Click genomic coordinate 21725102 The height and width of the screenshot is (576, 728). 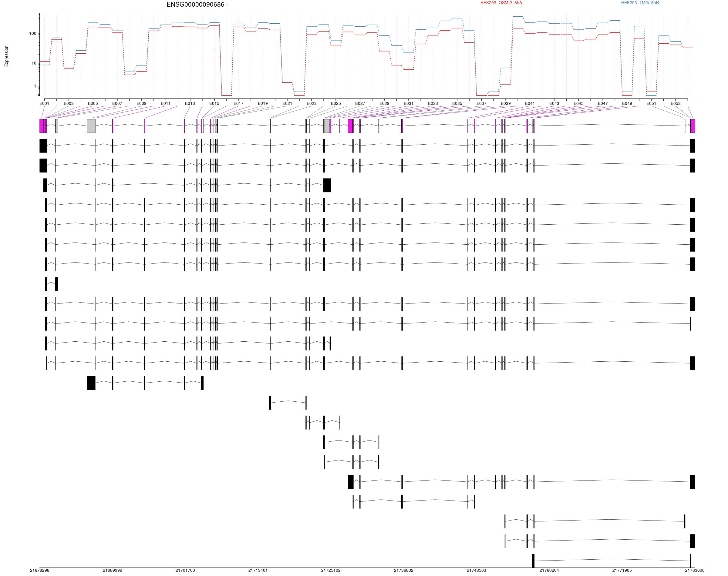tap(331, 571)
